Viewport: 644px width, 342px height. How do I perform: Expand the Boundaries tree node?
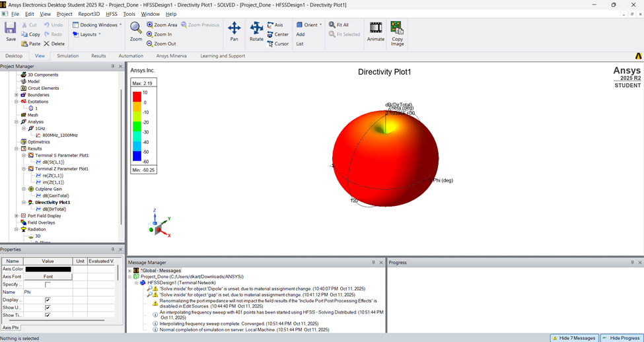(17, 95)
